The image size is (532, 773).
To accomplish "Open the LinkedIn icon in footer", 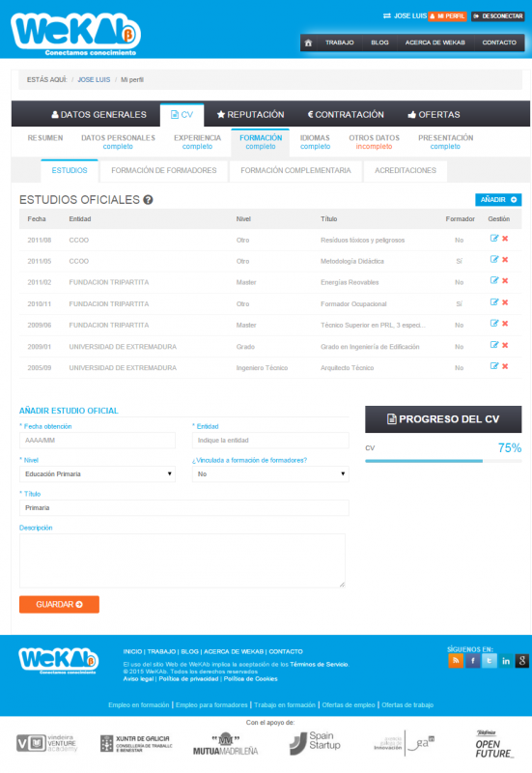I will click(506, 661).
